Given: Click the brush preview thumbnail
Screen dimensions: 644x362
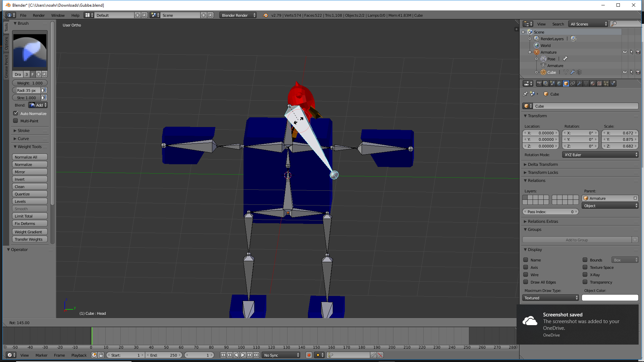Looking at the screenshot, I should pyautogui.click(x=30, y=51).
